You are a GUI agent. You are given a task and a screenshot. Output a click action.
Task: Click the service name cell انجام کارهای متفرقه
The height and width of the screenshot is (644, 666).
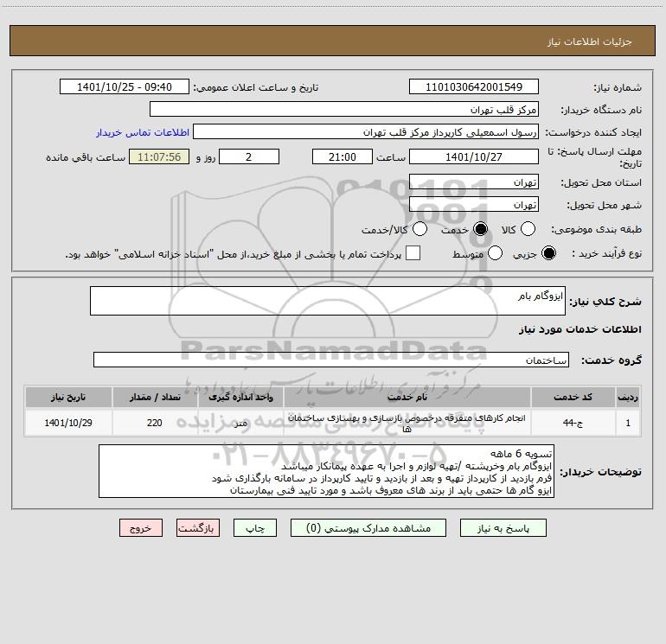pos(407,423)
